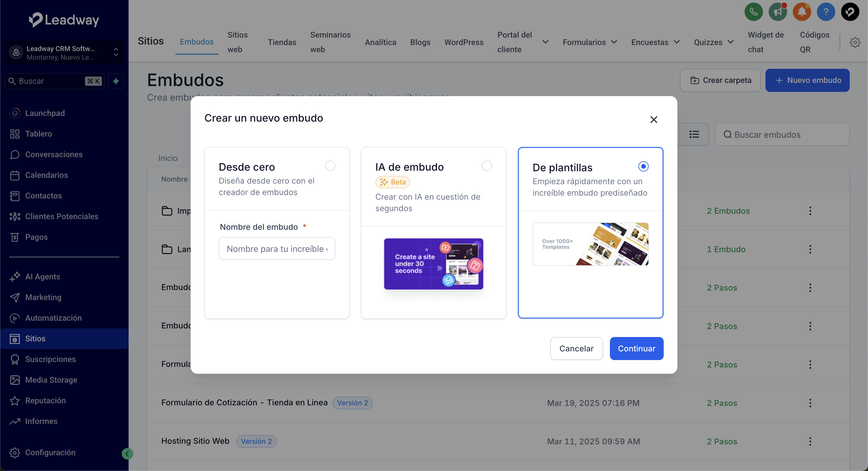Collapse sidebar with green arrow icon
This screenshot has width=868, height=471.
point(127,454)
